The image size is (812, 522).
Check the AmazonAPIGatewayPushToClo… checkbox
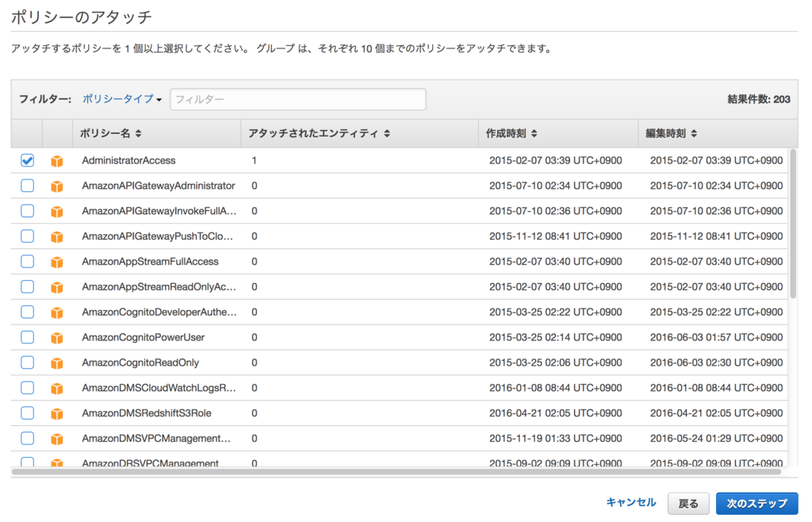point(28,236)
